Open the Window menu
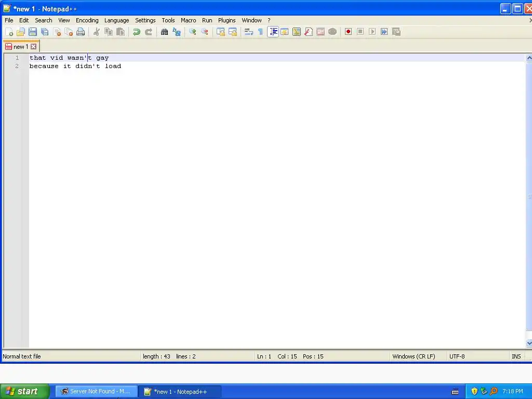This screenshot has width=532, height=399. (x=251, y=20)
